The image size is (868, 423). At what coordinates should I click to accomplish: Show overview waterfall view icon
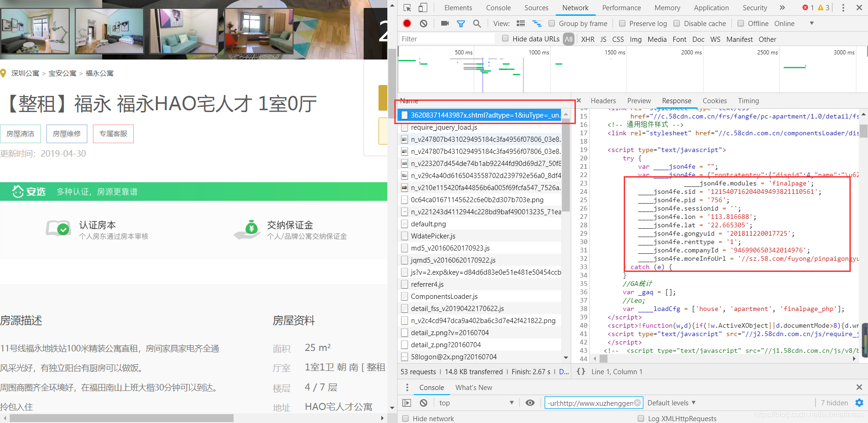coord(537,23)
